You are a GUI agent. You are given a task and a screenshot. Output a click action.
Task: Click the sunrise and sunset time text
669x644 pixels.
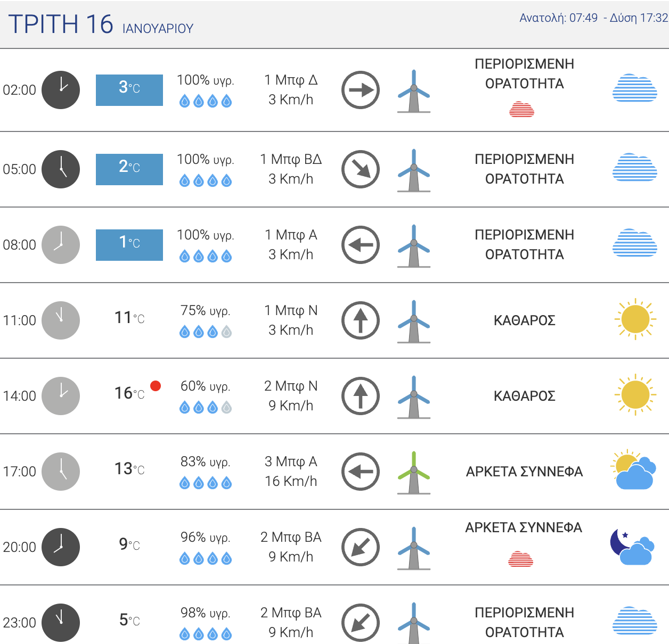point(593,18)
